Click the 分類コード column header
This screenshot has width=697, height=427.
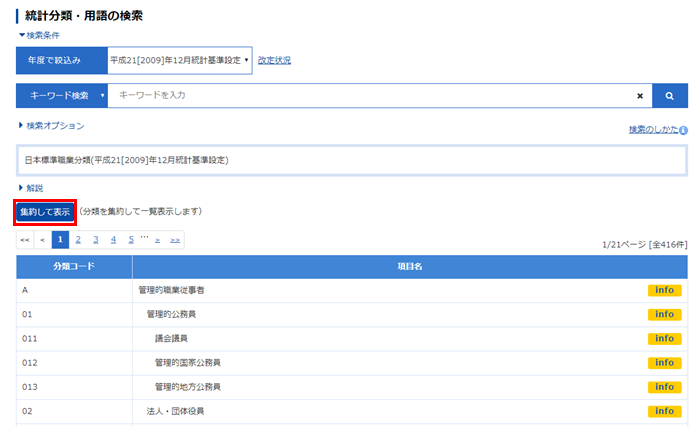[x=74, y=267]
